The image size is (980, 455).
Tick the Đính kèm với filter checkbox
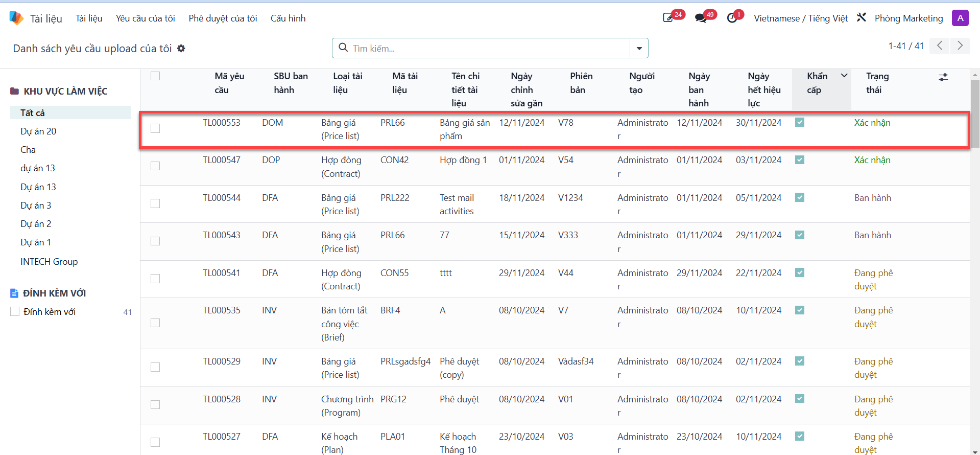point(15,312)
